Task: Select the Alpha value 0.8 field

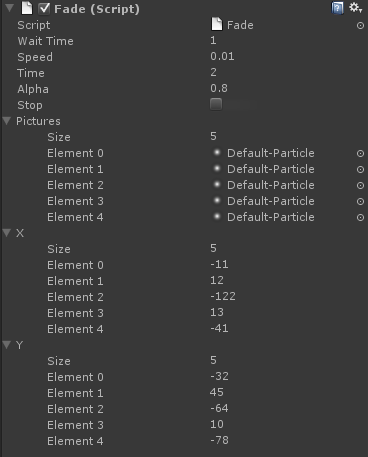Action: 287,89
